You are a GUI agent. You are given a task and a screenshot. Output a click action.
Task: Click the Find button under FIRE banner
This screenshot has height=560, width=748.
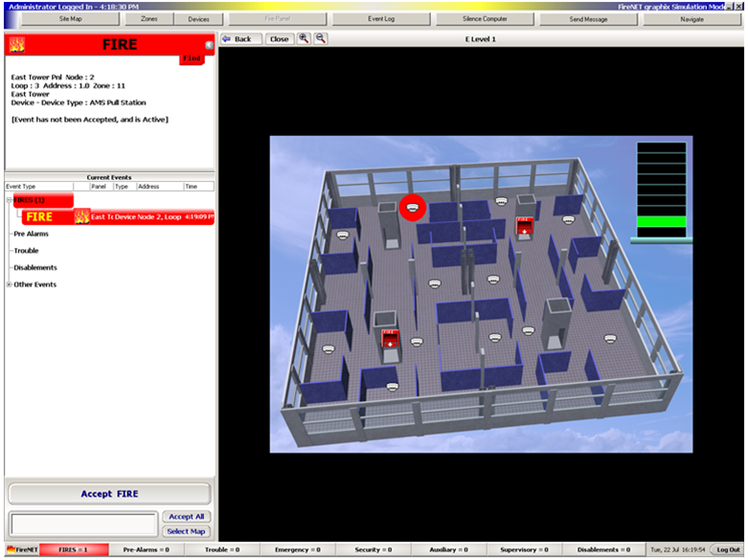[193, 59]
